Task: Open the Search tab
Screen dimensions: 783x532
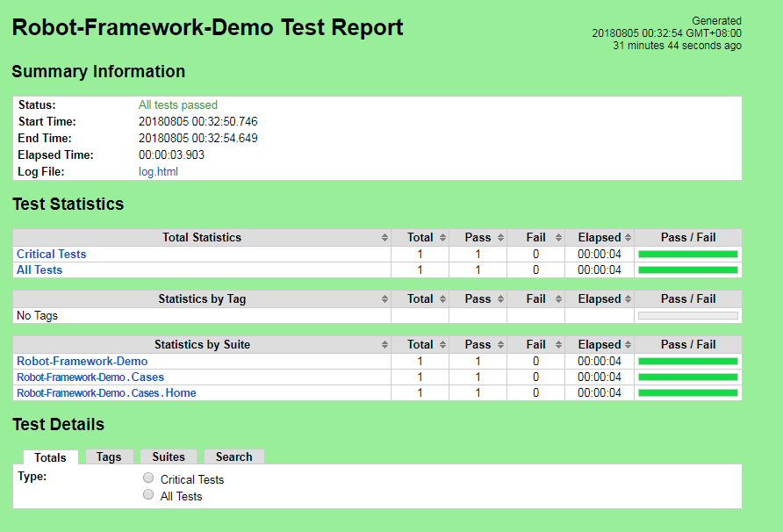Action: point(233,457)
